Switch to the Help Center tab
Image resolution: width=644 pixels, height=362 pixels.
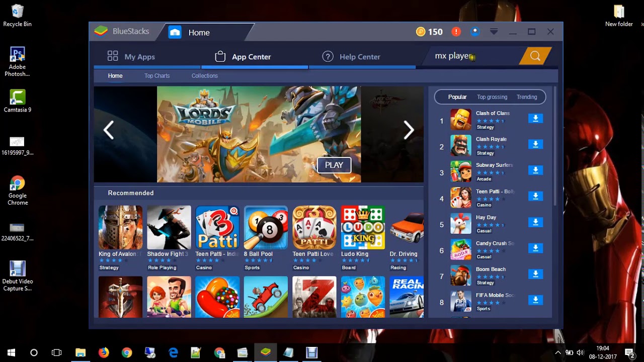[x=351, y=57]
